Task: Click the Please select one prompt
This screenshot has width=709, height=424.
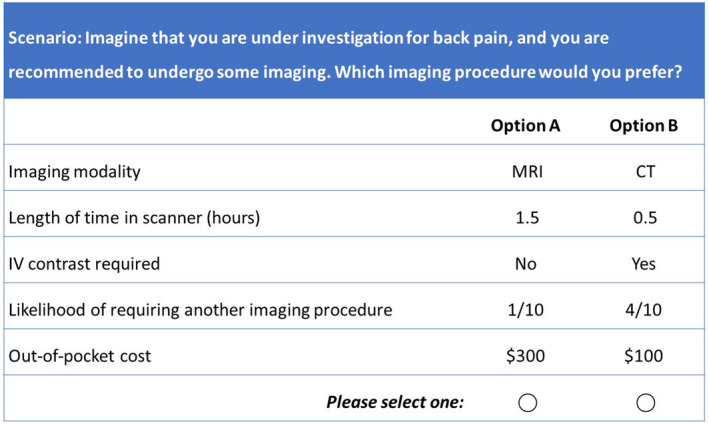Action: [x=395, y=402]
